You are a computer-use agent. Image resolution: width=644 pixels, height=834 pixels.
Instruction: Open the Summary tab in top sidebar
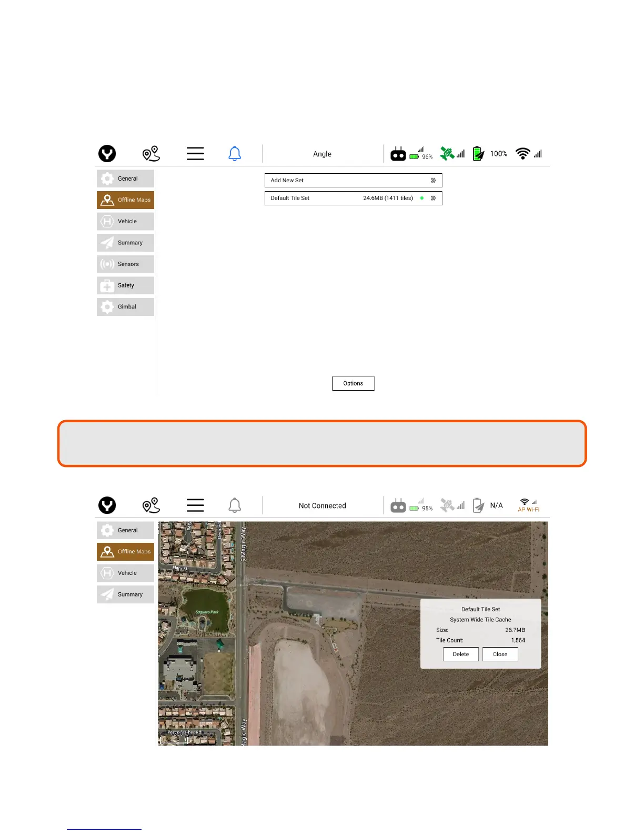click(125, 243)
